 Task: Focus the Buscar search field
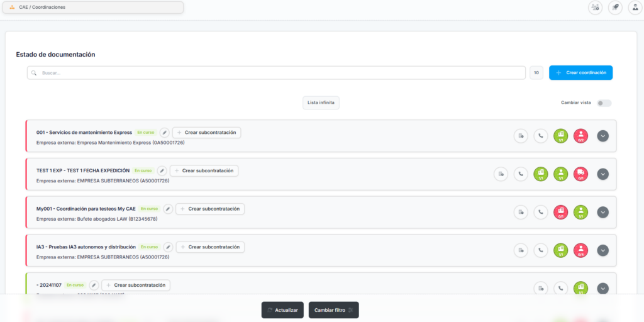[x=277, y=73]
